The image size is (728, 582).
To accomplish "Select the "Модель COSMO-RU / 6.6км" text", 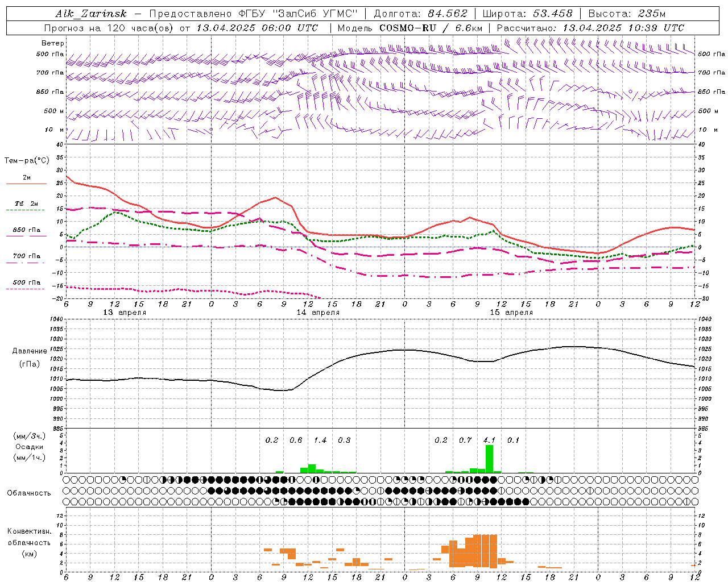I will (x=410, y=28).
